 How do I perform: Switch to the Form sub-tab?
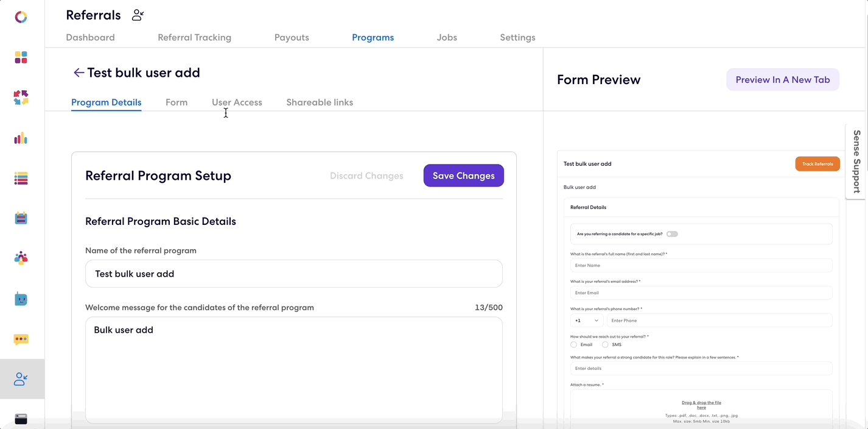coord(177,102)
